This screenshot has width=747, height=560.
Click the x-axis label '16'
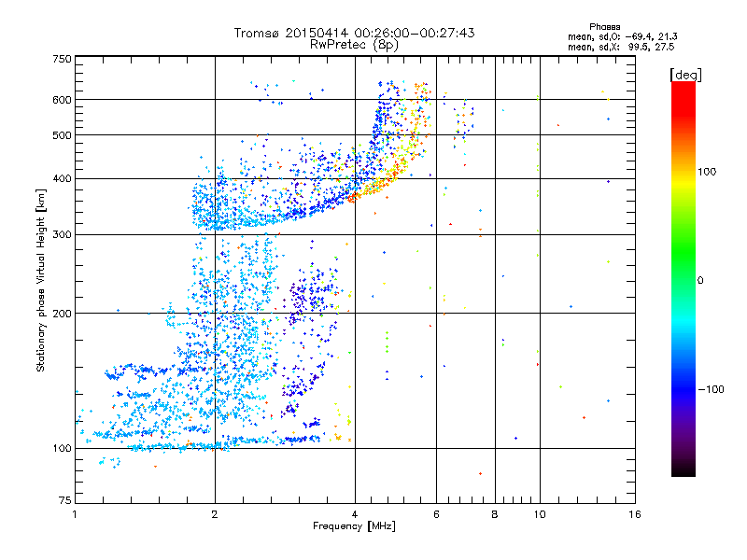(x=635, y=514)
